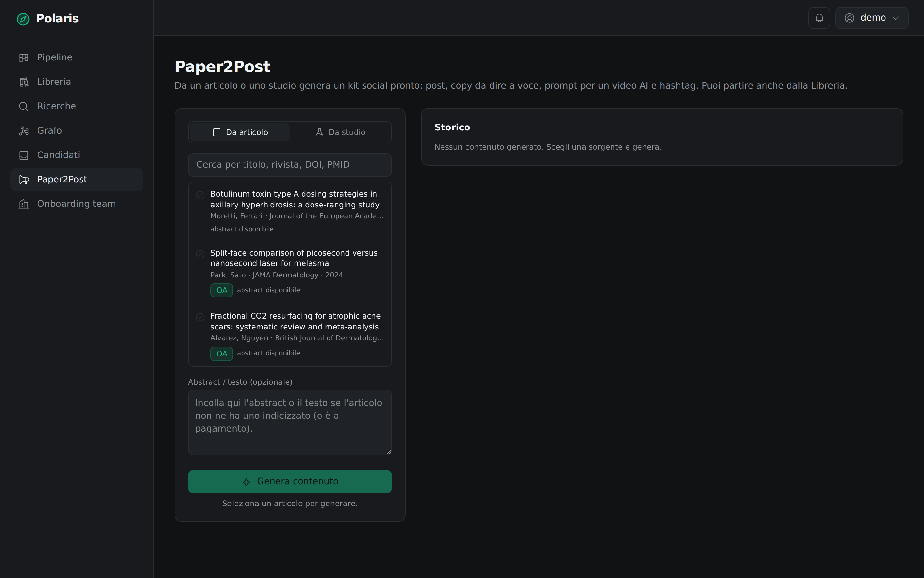
Task: Click the Onboarding team building icon
Action: pyautogui.click(x=24, y=204)
